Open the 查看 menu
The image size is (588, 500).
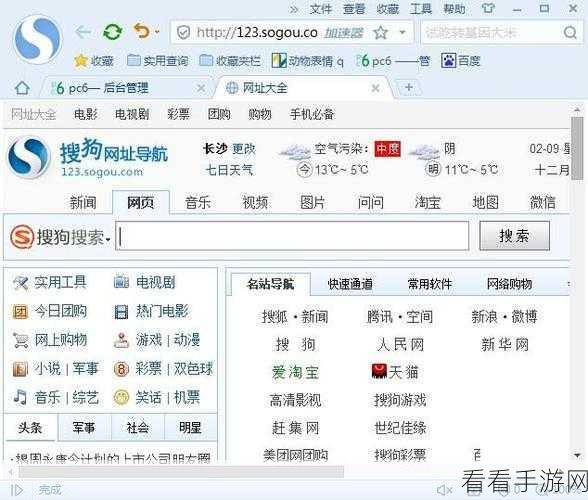[x=354, y=9]
